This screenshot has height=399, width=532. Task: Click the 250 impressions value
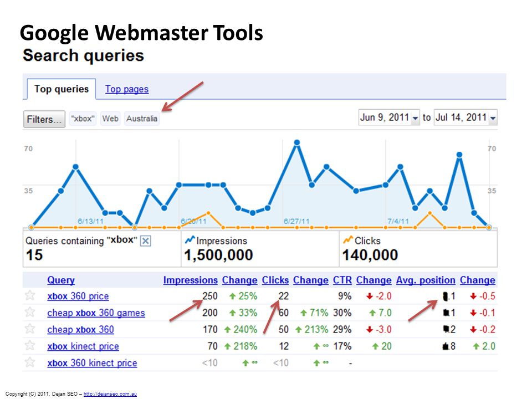click(210, 296)
